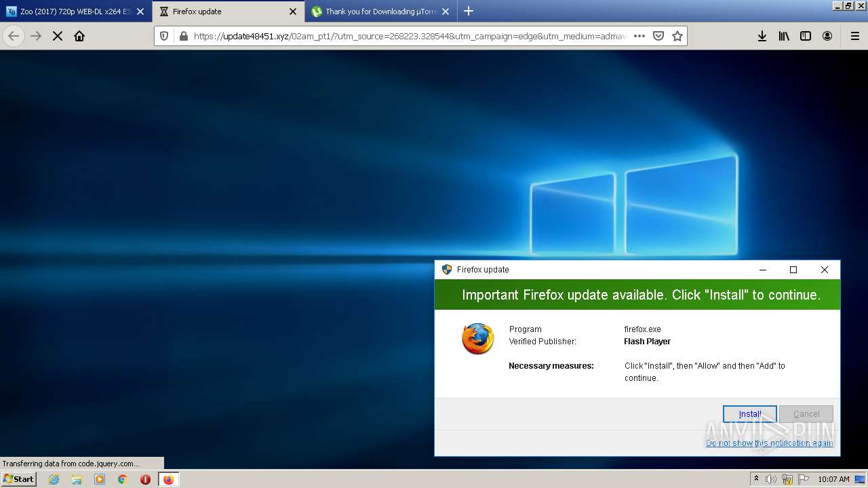The width and height of the screenshot is (868, 488).
Task: Click Cancel in the Firefox update dialog
Action: [x=806, y=414]
